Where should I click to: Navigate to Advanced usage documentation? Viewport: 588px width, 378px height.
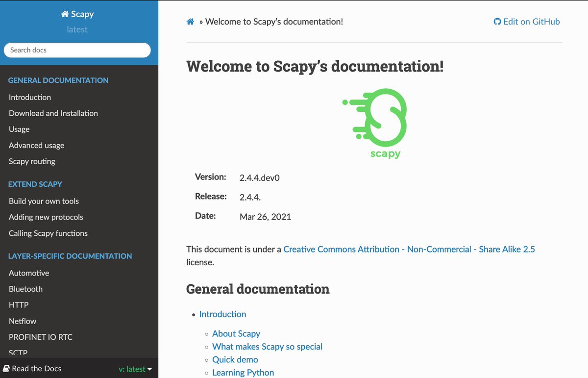pos(36,145)
